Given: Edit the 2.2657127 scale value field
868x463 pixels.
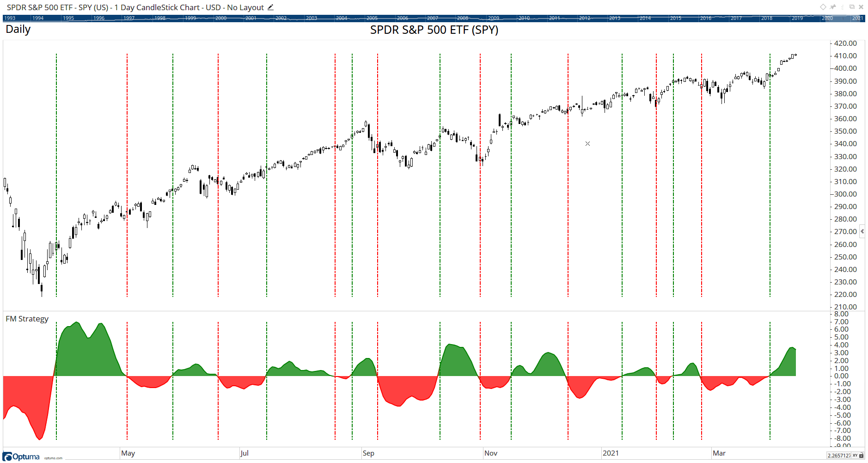Looking at the screenshot, I should 839,456.
